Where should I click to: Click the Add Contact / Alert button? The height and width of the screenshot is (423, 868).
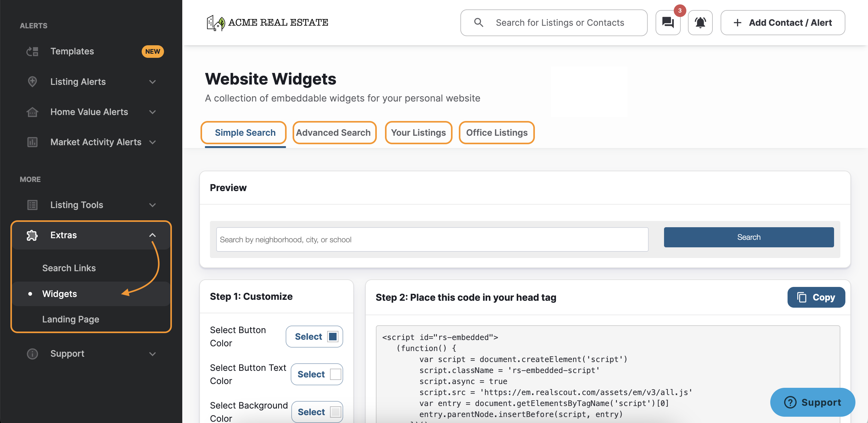pyautogui.click(x=783, y=23)
